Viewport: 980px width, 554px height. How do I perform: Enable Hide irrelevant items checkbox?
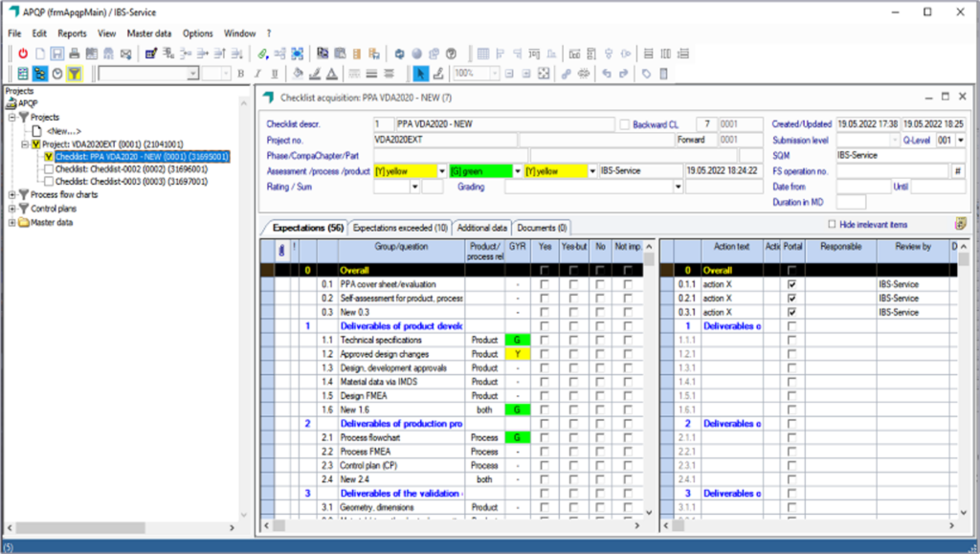[832, 224]
